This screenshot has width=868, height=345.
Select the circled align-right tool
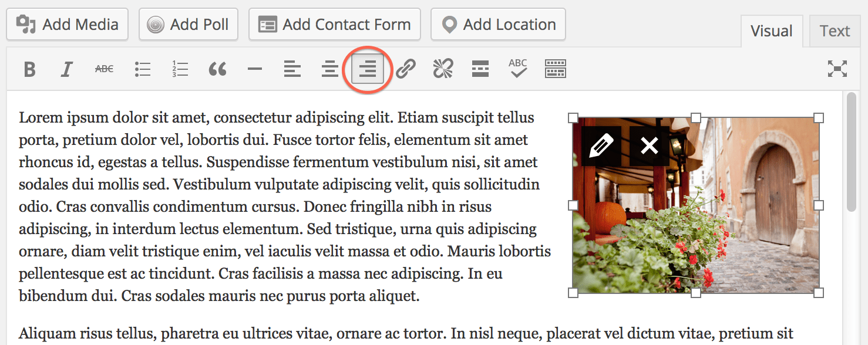pyautogui.click(x=368, y=69)
